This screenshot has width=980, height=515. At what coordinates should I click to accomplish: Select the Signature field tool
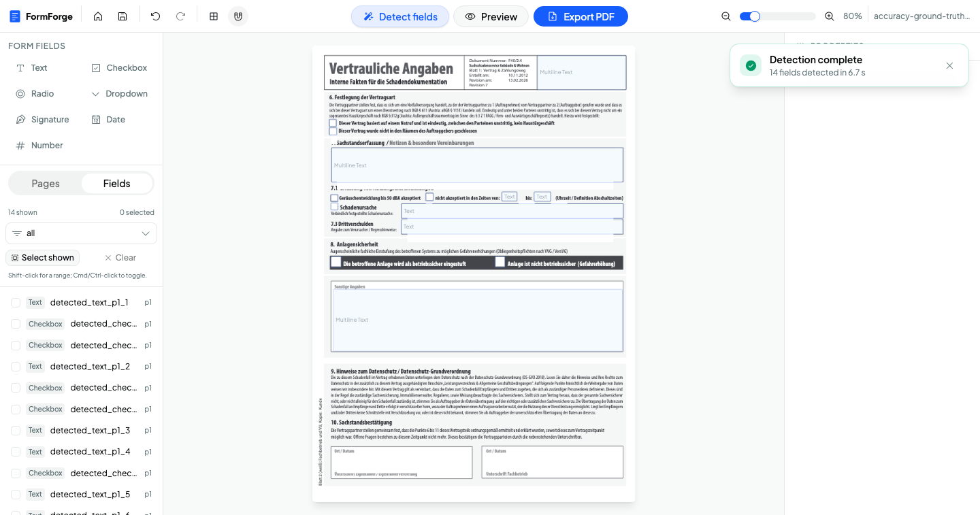[x=43, y=120]
